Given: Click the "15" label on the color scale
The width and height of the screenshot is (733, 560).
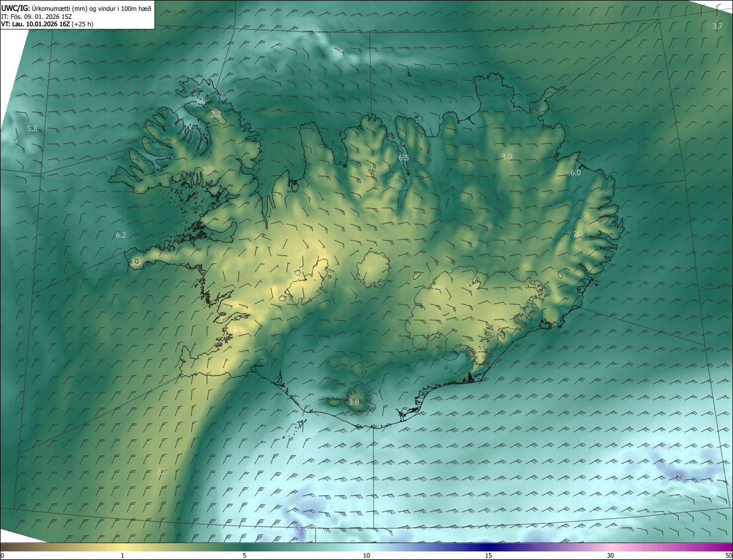Looking at the screenshot, I should tap(488, 555).
